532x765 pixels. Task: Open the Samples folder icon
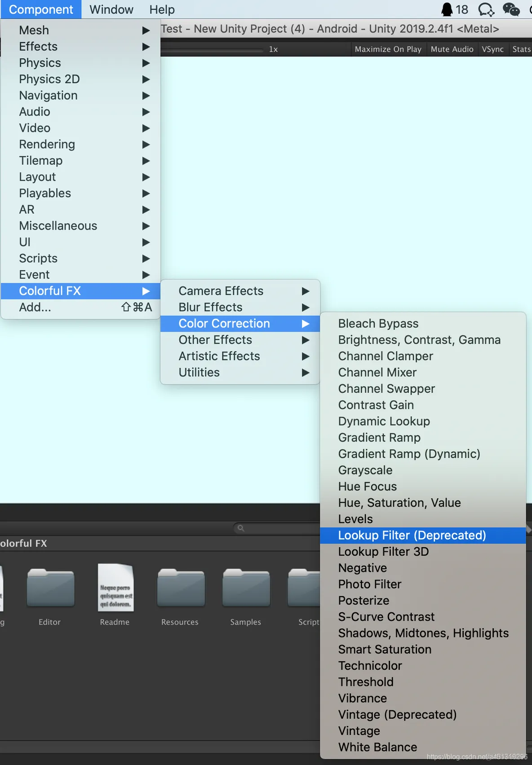(246, 588)
